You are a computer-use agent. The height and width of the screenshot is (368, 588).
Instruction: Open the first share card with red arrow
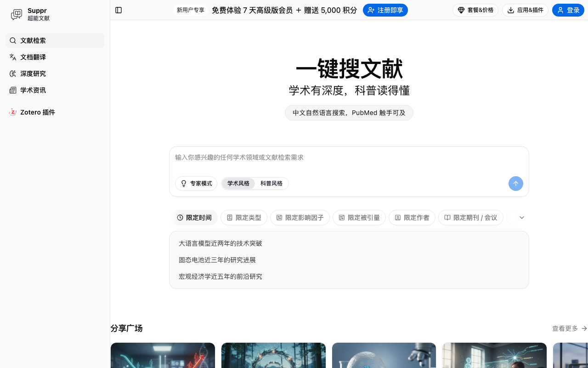pyautogui.click(x=163, y=355)
